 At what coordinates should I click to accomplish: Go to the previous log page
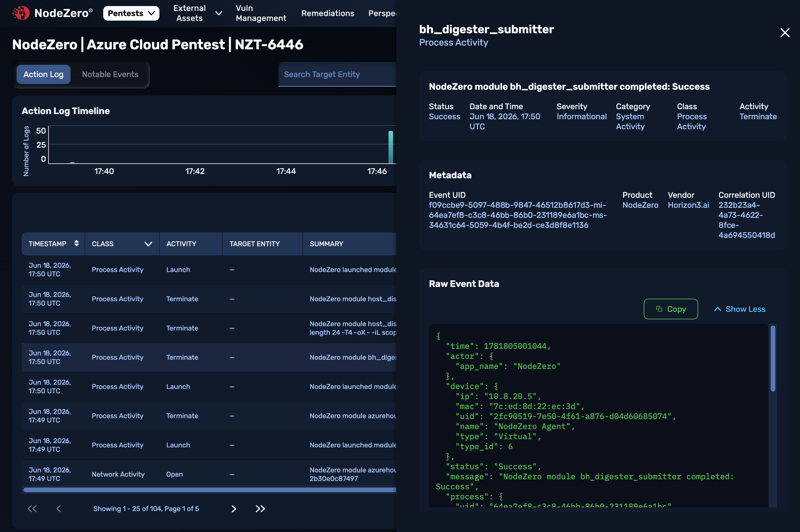coord(59,508)
